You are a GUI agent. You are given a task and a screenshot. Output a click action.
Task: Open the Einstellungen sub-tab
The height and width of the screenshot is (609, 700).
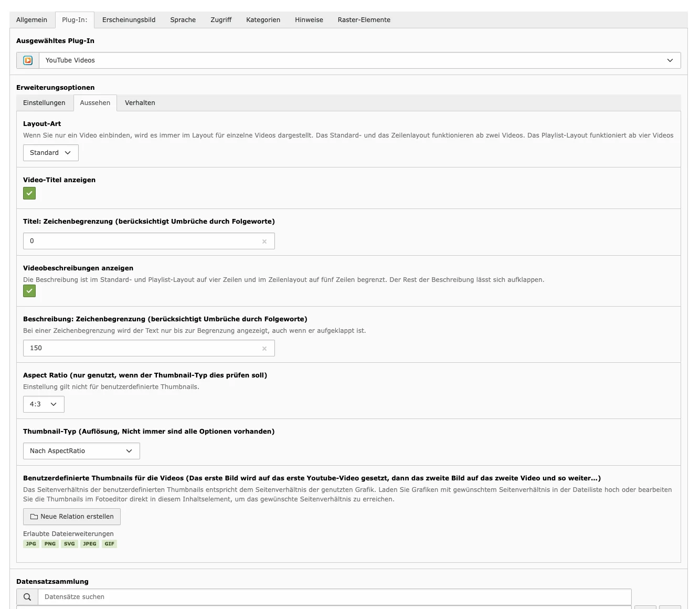pyautogui.click(x=44, y=102)
